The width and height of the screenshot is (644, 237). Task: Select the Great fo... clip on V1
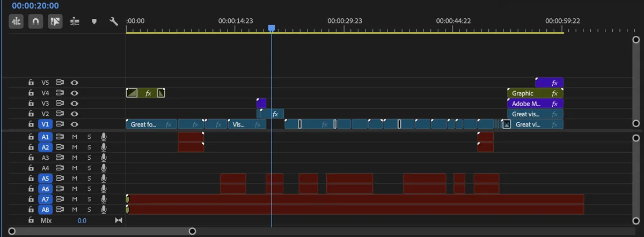coord(151,124)
